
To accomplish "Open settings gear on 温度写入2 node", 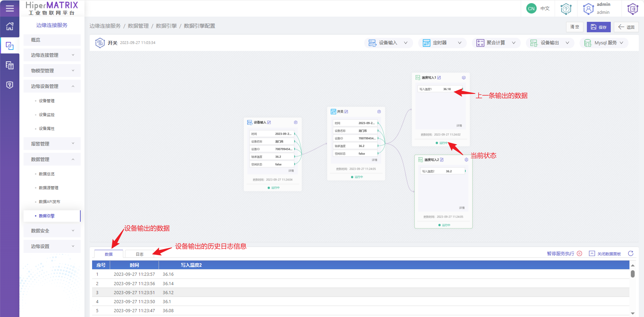I will pos(466,160).
